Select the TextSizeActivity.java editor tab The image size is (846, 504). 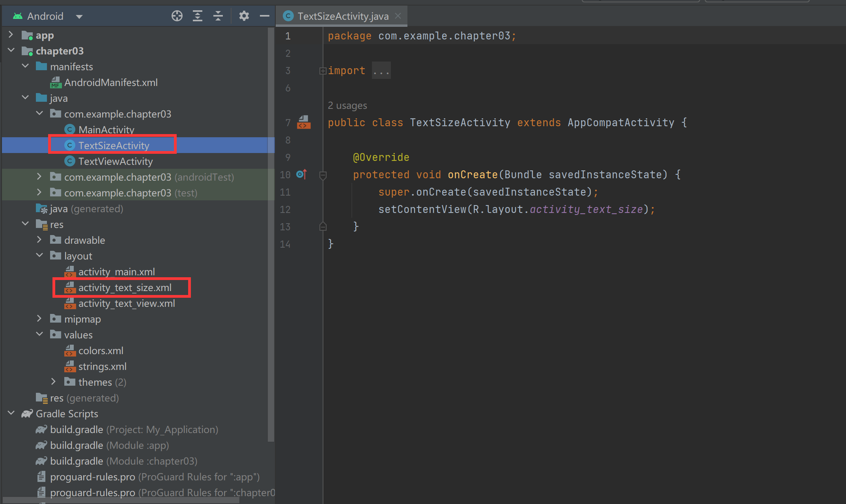pos(342,16)
